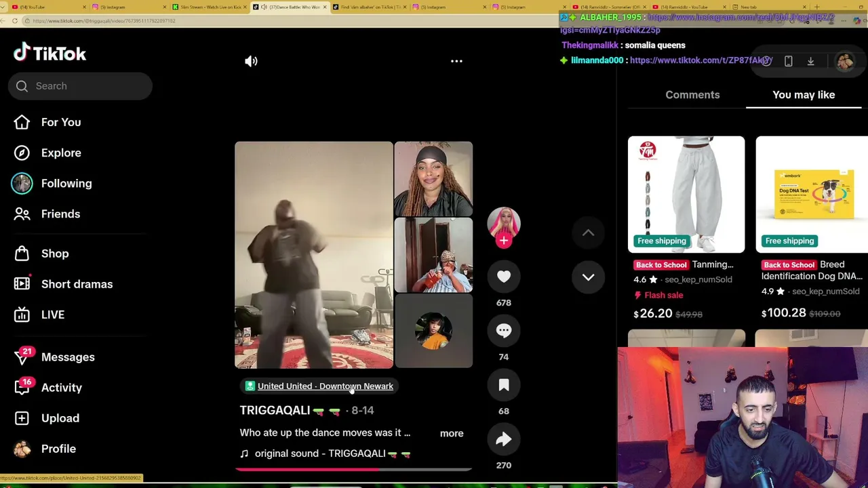Image resolution: width=868 pixels, height=488 pixels.
Task: Click the Shop bag icon
Action: pos(22,253)
